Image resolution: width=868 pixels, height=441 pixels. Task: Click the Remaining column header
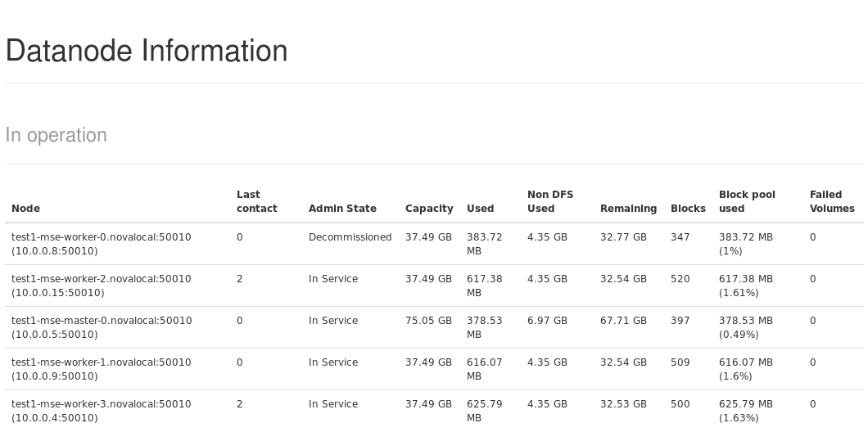pyautogui.click(x=628, y=209)
